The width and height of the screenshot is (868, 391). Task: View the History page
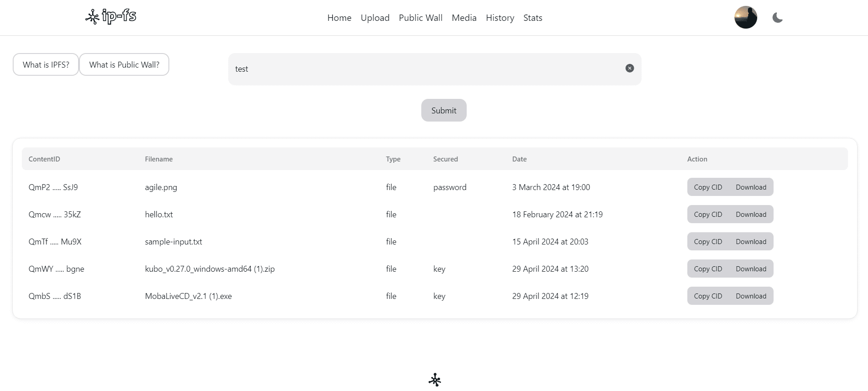point(500,18)
